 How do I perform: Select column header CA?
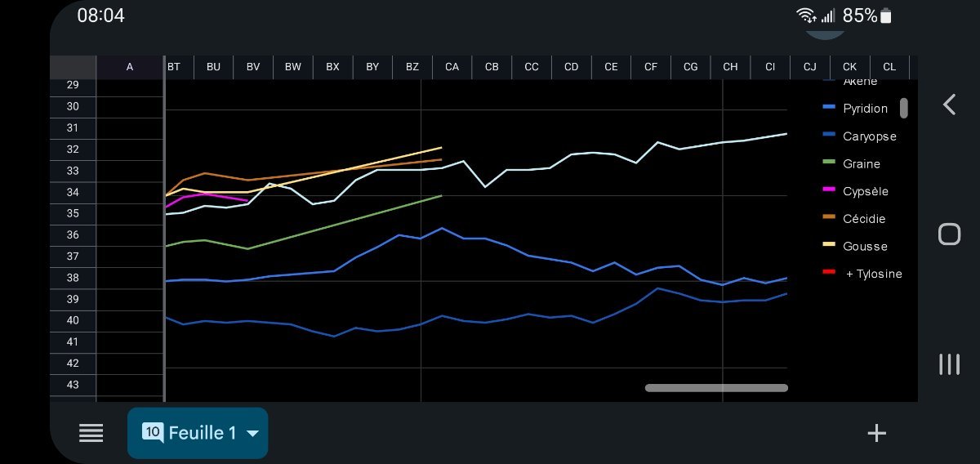tap(452, 67)
